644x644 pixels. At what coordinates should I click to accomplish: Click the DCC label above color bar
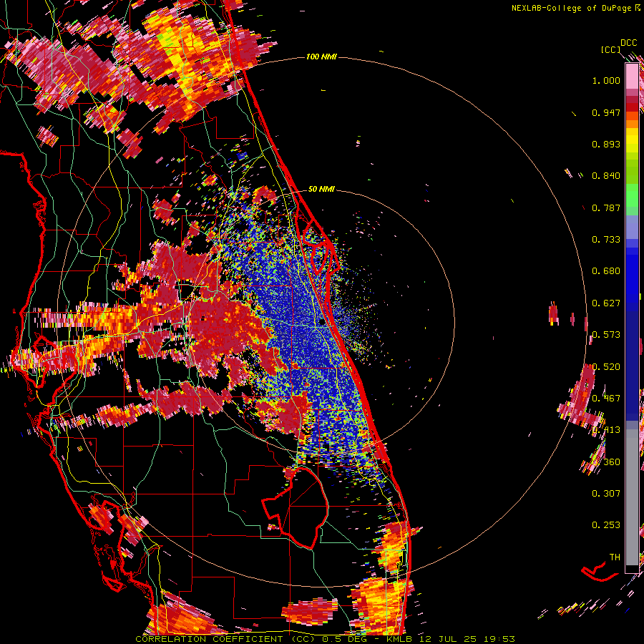(629, 43)
